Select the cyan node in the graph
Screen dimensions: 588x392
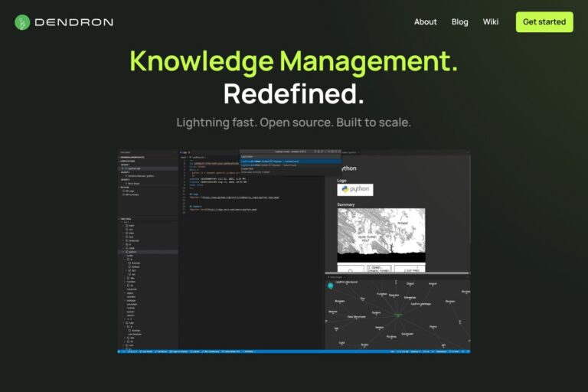(332, 286)
